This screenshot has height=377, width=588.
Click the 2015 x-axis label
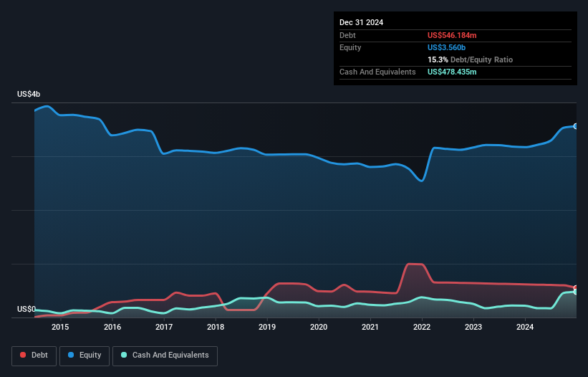coord(60,327)
